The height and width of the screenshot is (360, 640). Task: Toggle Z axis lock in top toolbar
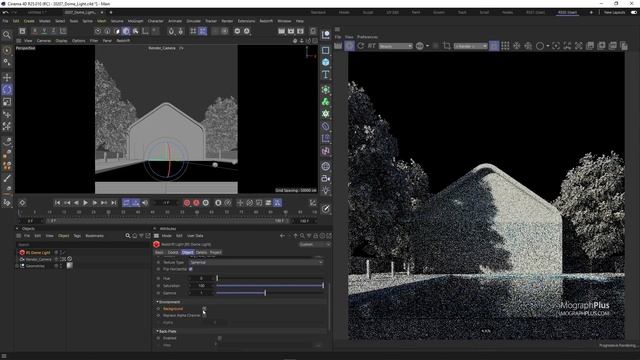[53, 31]
